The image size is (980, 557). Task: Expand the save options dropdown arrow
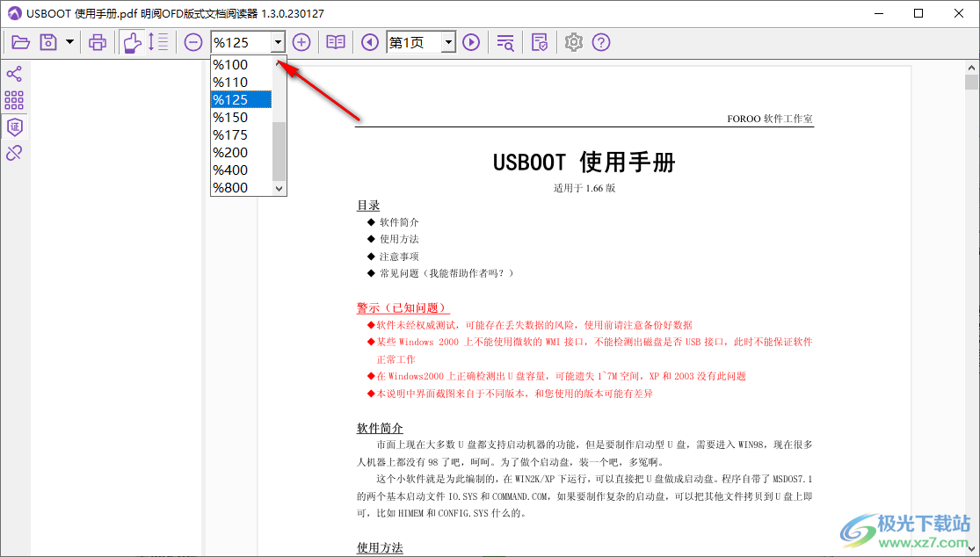coord(69,42)
